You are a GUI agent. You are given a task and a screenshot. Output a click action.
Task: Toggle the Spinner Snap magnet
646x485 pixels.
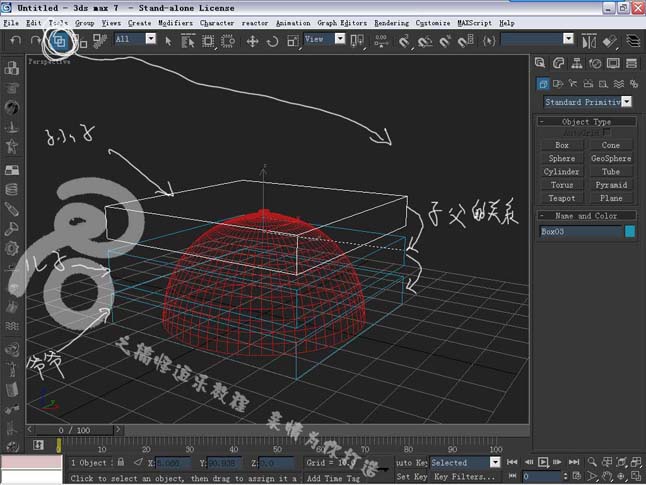(x=466, y=41)
